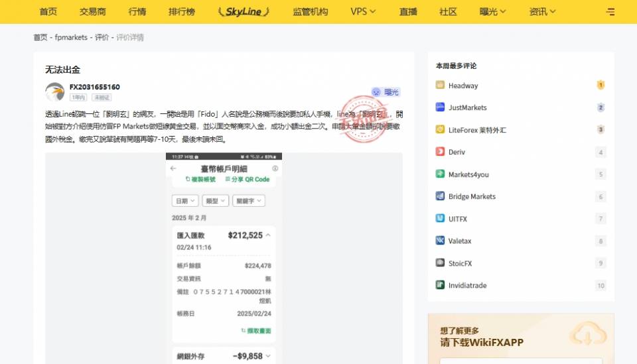Screen dimensions: 637x364
Task: Click info icon in statement screenshot header
Action: coord(275,168)
